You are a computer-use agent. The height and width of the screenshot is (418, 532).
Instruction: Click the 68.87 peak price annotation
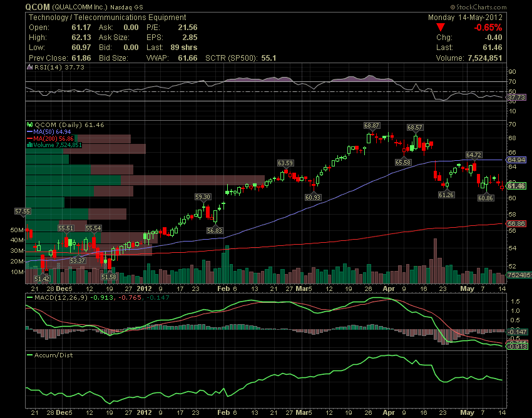tap(372, 126)
